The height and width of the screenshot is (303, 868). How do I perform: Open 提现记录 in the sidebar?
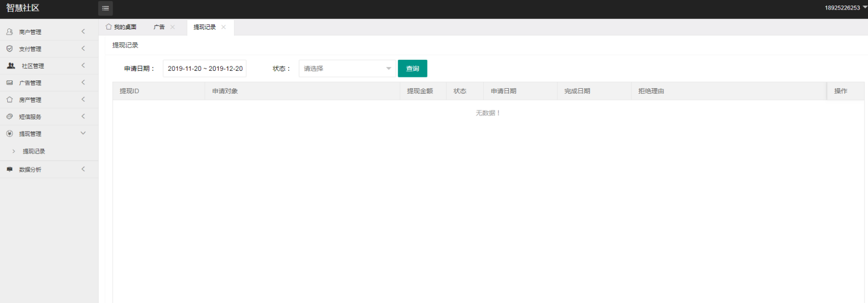(33, 151)
